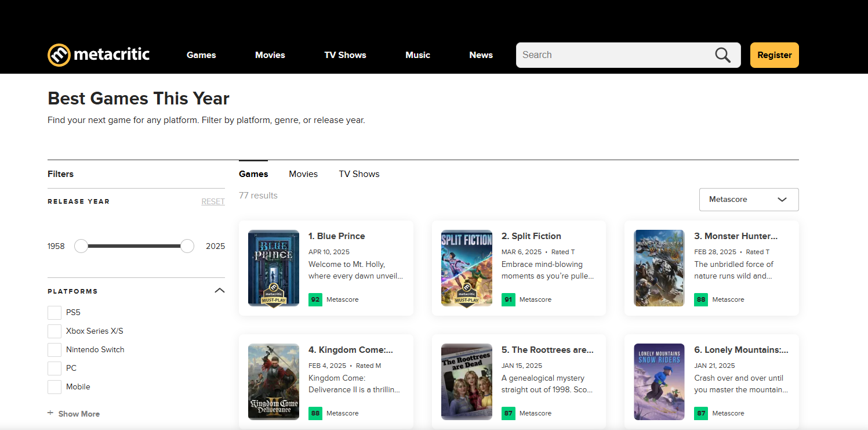Check the Nintendo Switch platform filter

coord(55,350)
